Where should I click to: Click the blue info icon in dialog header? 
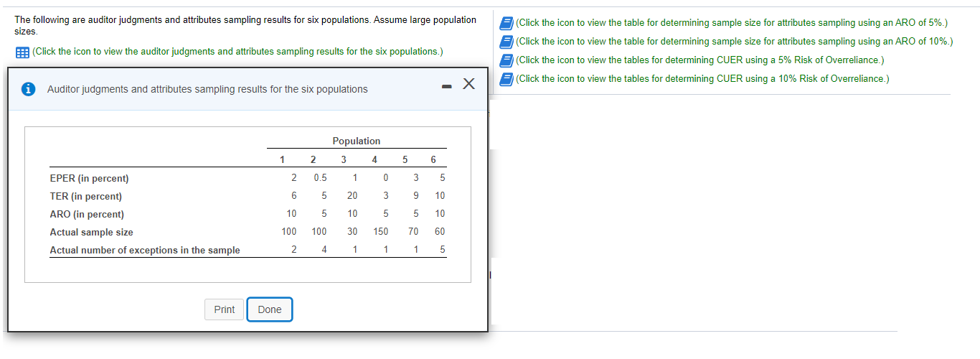(x=29, y=89)
